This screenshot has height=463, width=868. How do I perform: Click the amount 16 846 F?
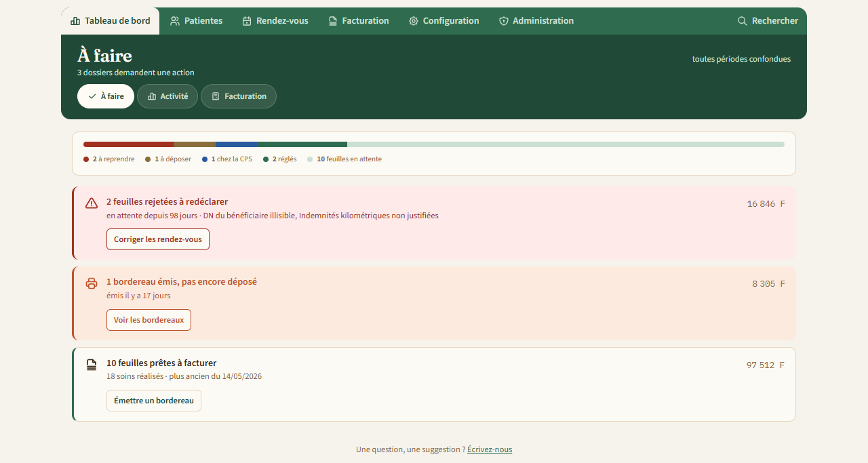click(x=766, y=204)
